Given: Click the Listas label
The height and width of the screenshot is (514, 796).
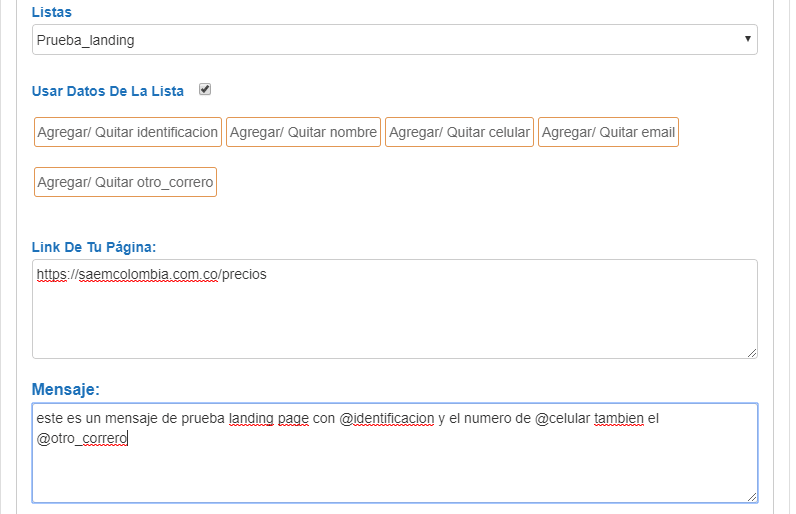Looking at the screenshot, I should 52,12.
